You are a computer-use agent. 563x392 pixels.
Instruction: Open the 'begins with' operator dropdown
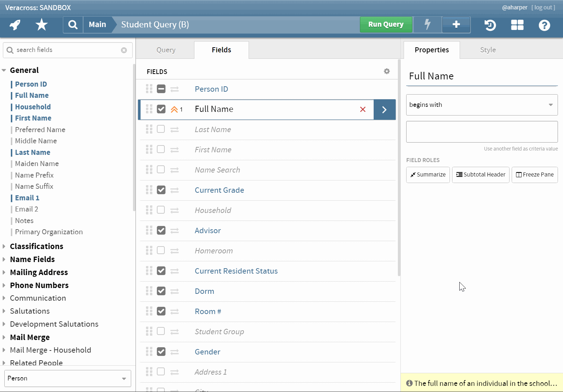(482, 105)
